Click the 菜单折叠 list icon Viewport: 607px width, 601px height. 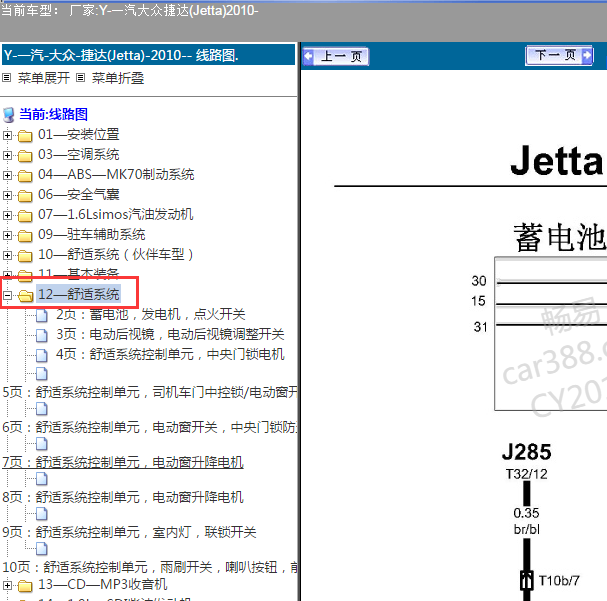coord(81,78)
